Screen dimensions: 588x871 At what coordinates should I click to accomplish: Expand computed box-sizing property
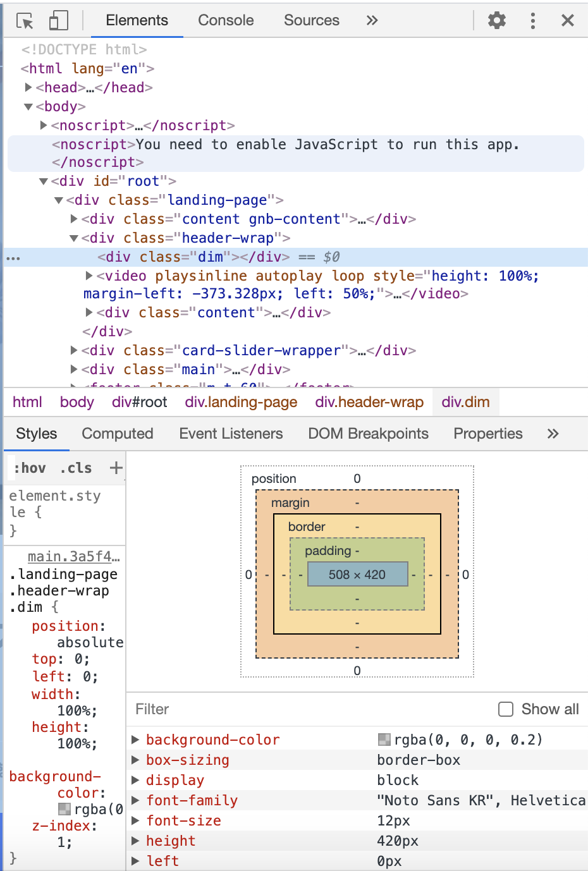[x=135, y=760]
